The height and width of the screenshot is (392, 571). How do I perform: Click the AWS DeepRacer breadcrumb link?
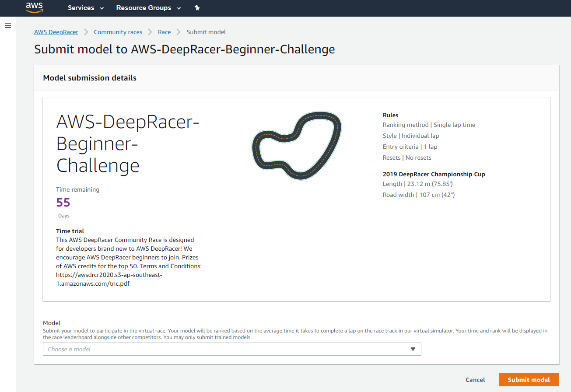pos(56,31)
